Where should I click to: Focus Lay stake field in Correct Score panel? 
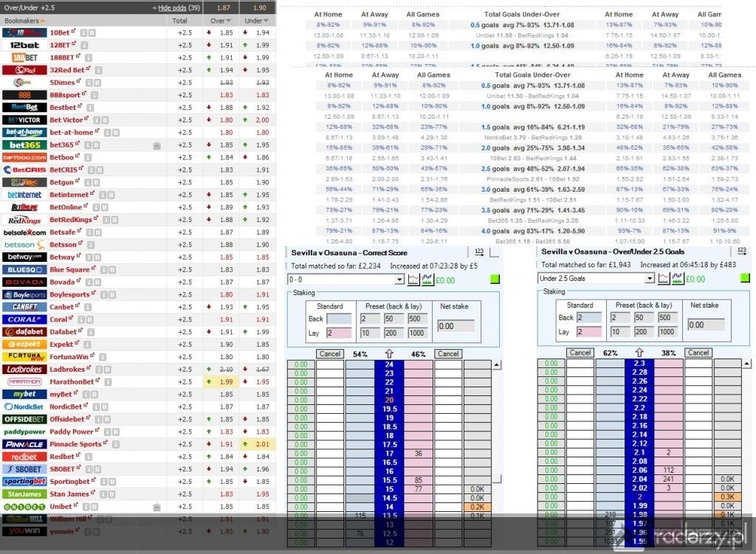point(339,333)
